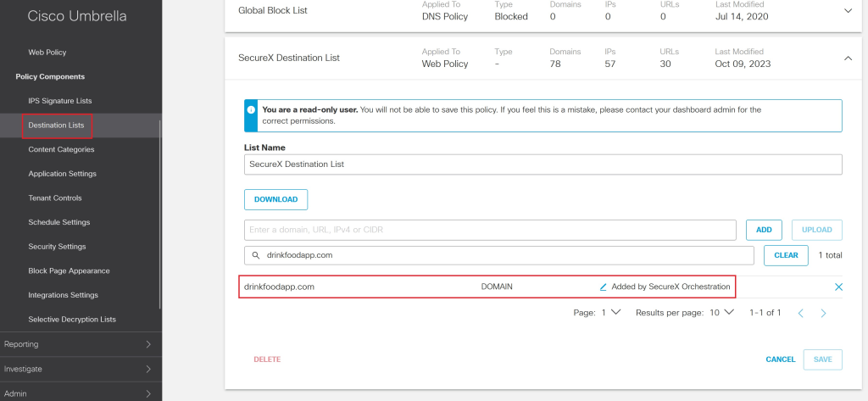Go to next results page arrow

(x=823, y=313)
